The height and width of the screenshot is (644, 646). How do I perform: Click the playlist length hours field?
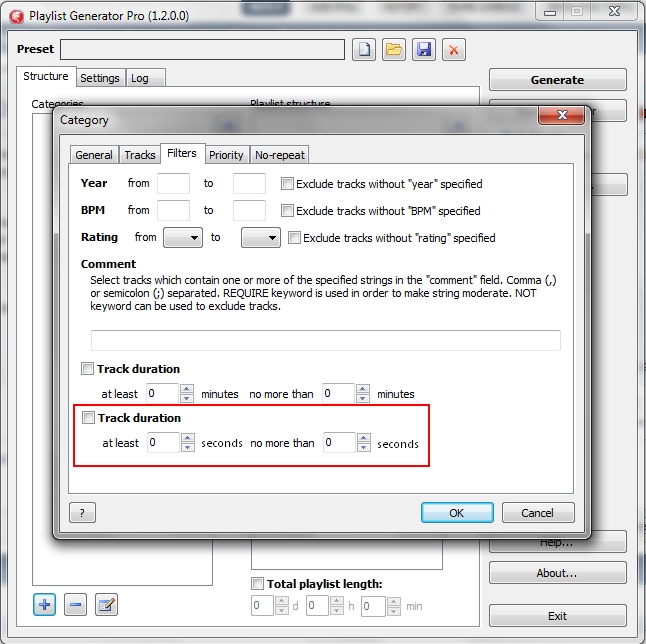(x=317, y=606)
